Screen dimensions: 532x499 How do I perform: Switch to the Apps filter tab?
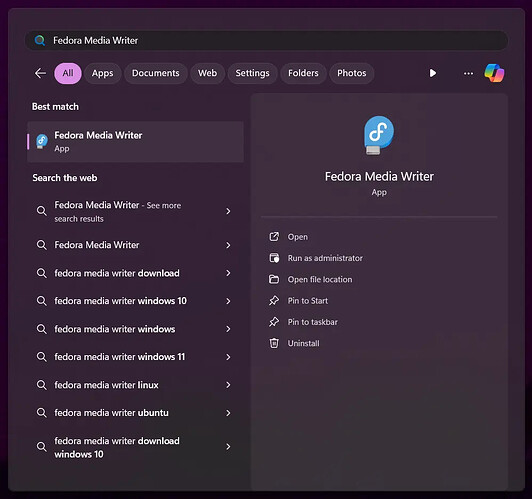(x=102, y=73)
